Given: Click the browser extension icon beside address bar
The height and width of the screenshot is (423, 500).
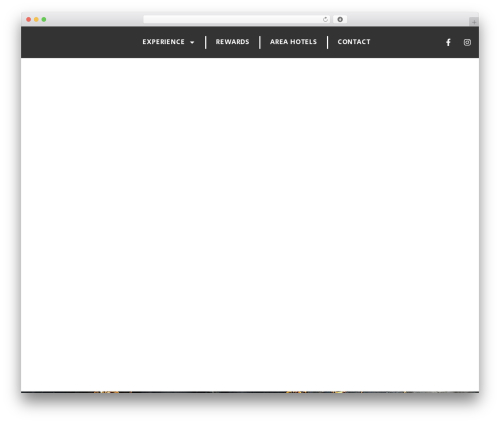Looking at the screenshot, I should pos(340,19).
